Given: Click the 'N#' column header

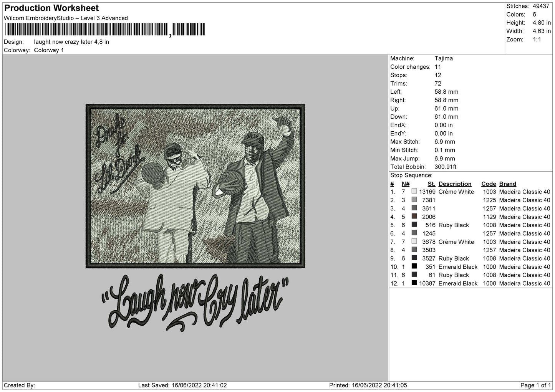Looking at the screenshot, I should click(x=406, y=184).
